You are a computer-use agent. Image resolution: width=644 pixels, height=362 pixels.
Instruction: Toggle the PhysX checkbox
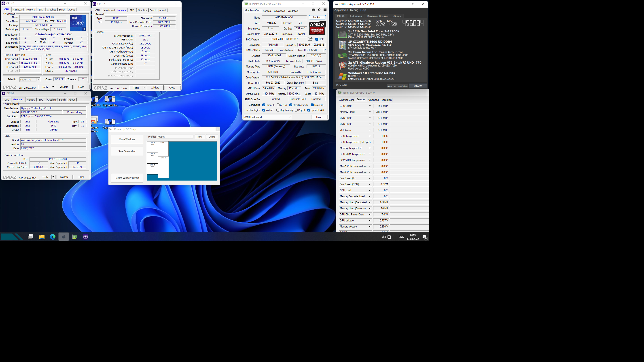pos(296,110)
